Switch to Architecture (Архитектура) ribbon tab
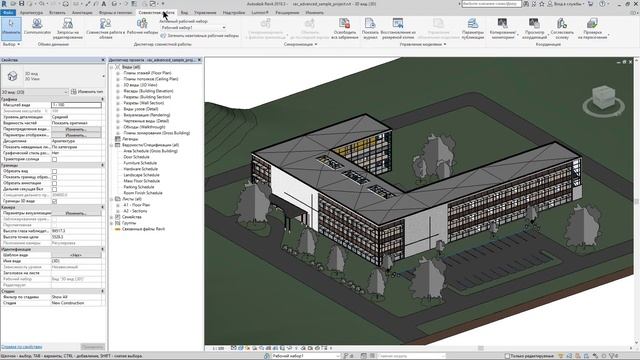Screen dimensions: 640x360 [31, 13]
